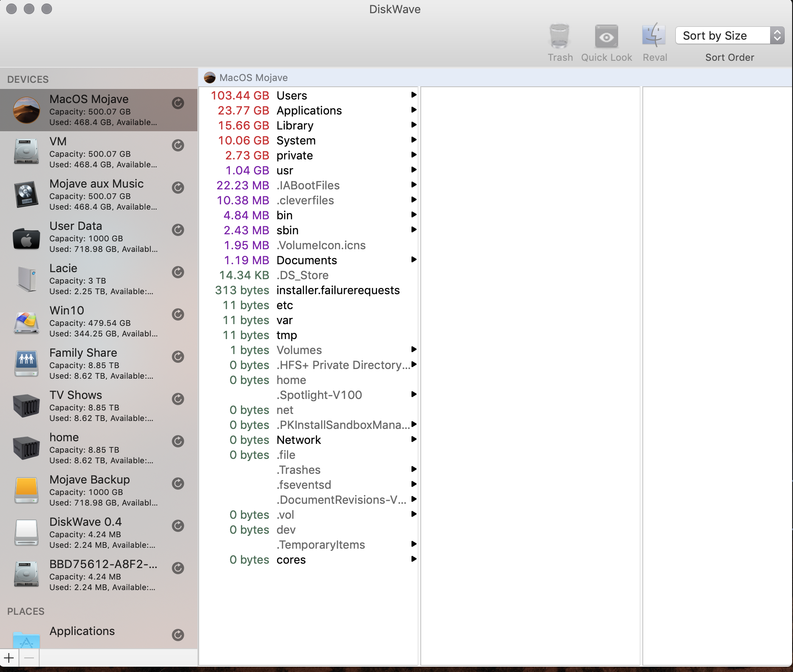Refresh the BBD75612-A8F2 volume
Screen dimensions: 793x672
(x=178, y=568)
